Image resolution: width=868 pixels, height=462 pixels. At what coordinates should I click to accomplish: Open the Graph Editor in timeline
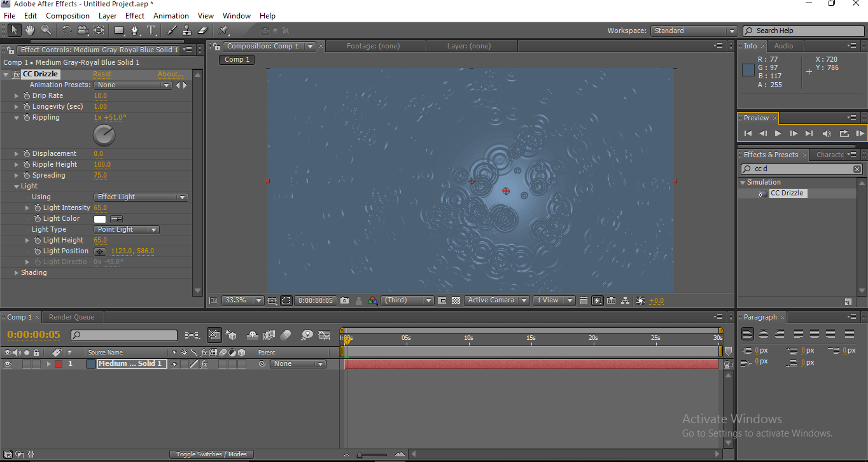[324, 335]
